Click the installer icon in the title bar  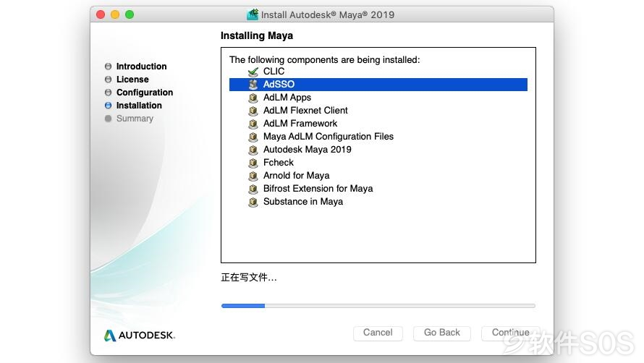click(x=253, y=14)
